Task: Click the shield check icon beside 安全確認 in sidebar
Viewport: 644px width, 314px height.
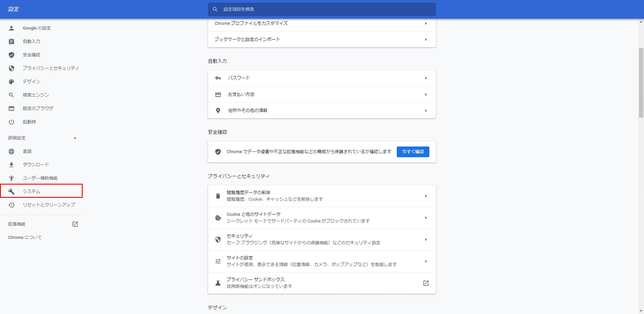Action: [x=11, y=55]
